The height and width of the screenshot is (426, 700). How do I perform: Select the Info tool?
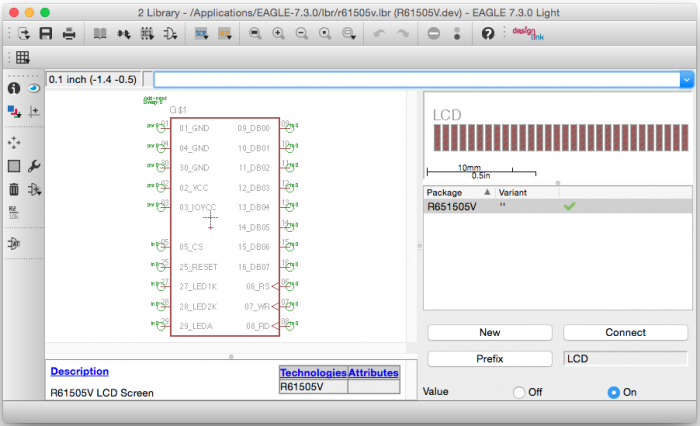point(14,88)
